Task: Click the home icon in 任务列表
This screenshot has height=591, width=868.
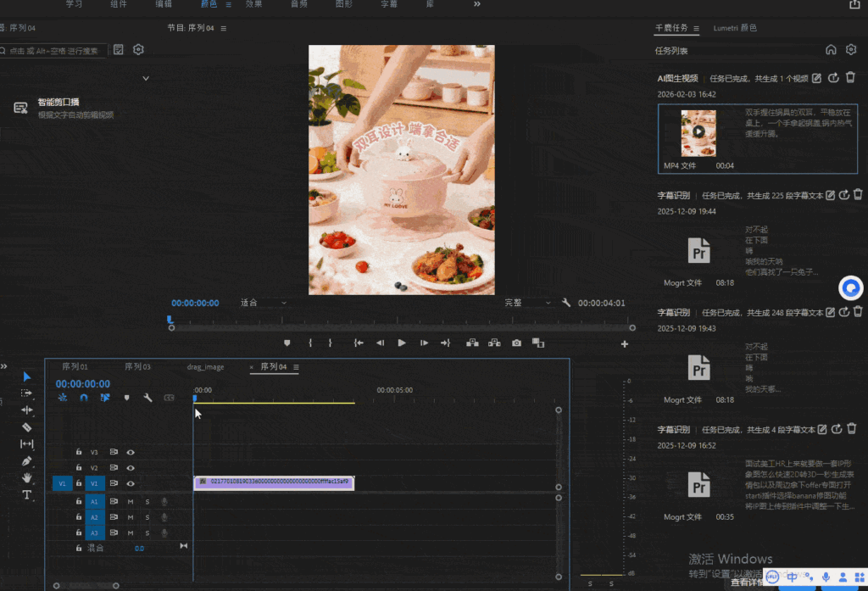Action: (x=831, y=50)
